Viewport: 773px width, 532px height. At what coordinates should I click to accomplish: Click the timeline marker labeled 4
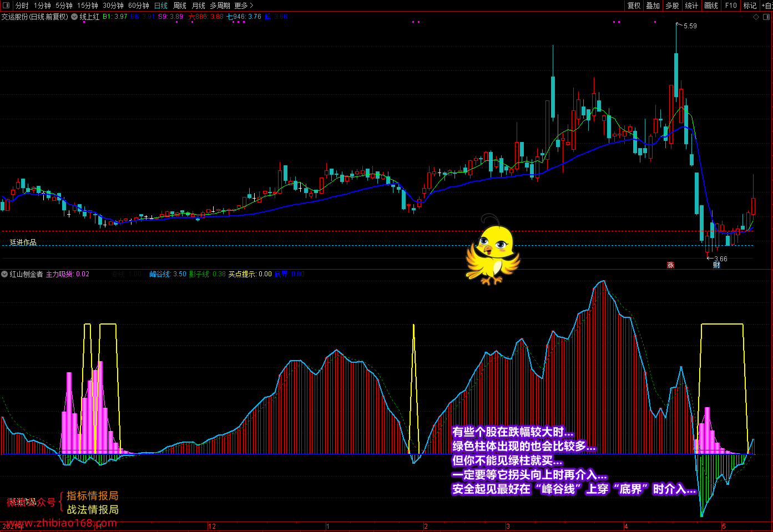(x=626, y=526)
